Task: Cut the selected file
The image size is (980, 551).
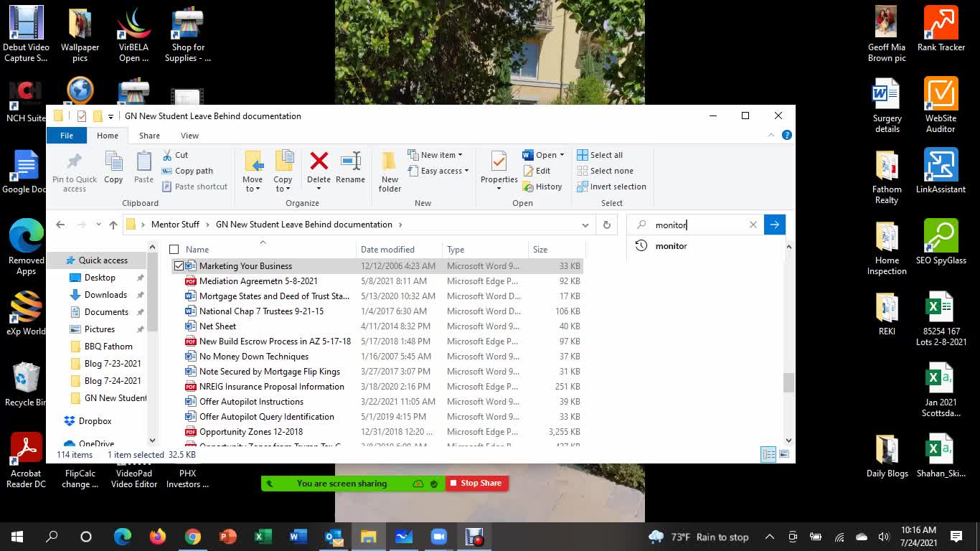Action: [x=175, y=155]
